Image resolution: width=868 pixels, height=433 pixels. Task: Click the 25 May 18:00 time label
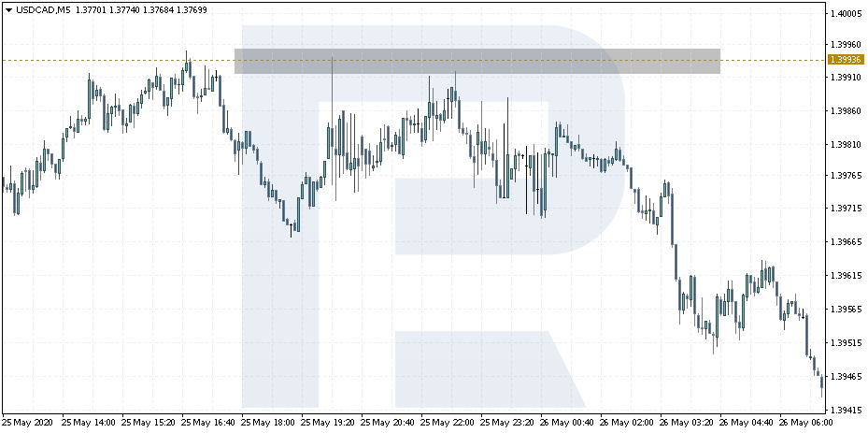268,423
